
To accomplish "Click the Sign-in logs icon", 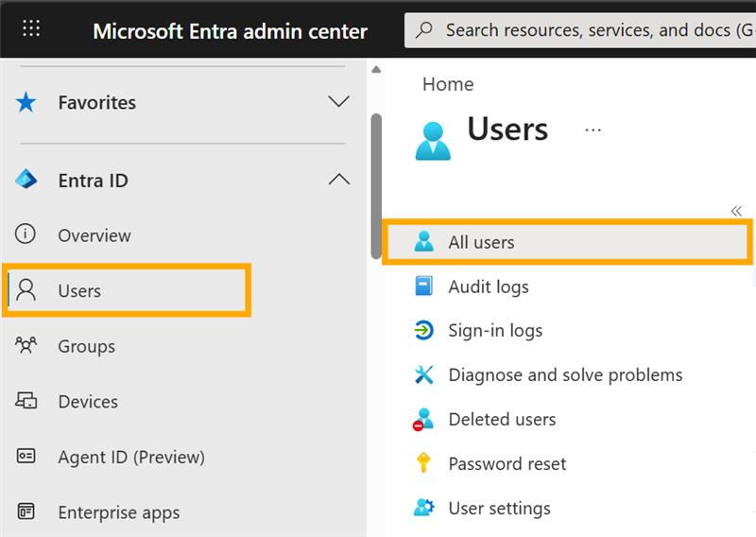I will [x=424, y=331].
